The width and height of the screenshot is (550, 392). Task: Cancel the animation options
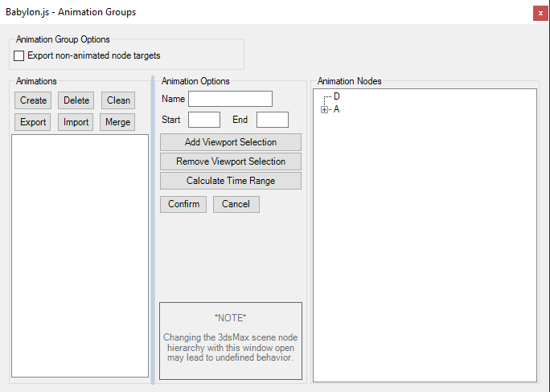tap(236, 204)
